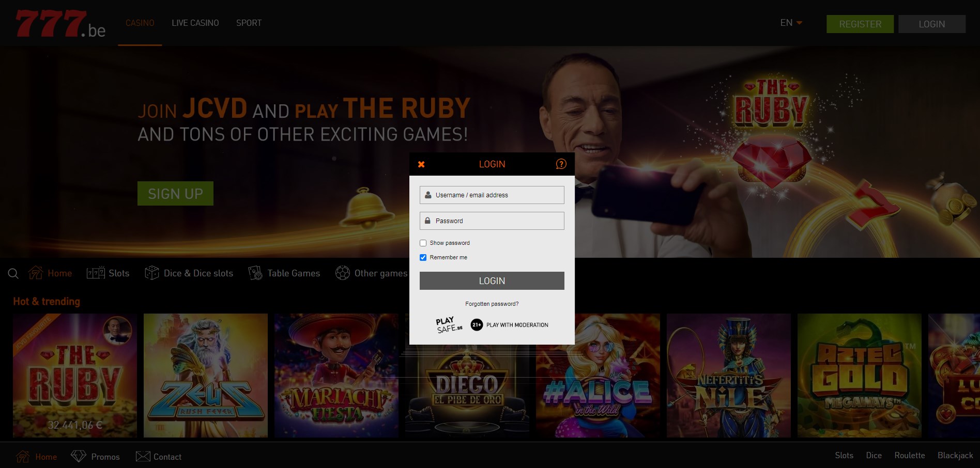Viewport: 980px width, 468px height.
Task: Open the LIVE CASINO tab
Action: 195,23
